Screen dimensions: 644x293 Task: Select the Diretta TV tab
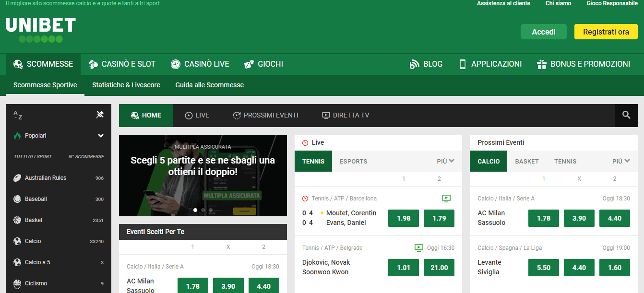(346, 115)
